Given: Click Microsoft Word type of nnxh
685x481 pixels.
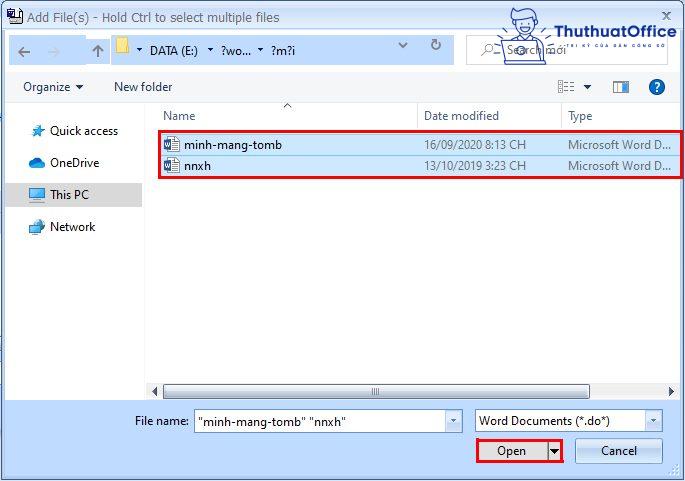Looking at the screenshot, I should point(619,166).
